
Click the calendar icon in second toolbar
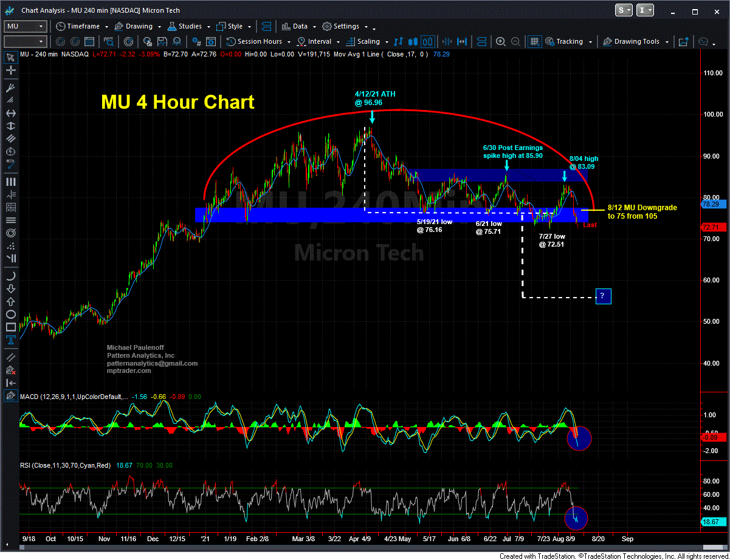coord(88,42)
